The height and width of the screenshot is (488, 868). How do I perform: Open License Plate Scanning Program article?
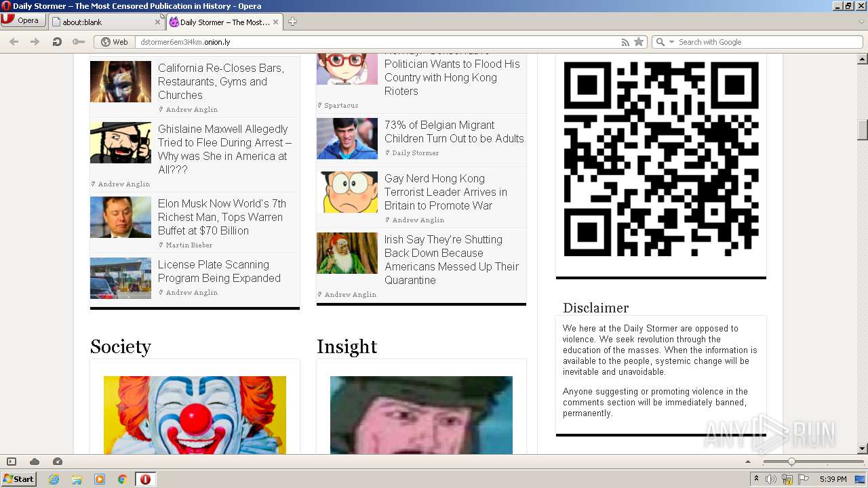[219, 271]
